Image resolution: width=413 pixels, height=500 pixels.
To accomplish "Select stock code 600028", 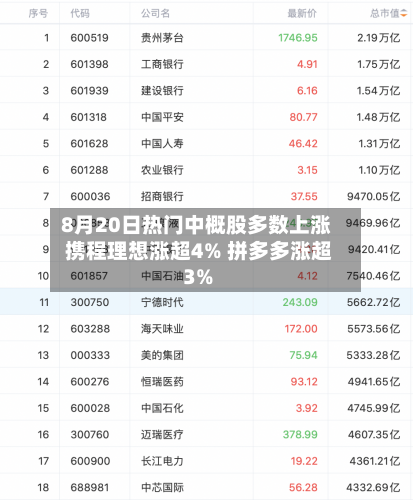I will coord(90,408).
